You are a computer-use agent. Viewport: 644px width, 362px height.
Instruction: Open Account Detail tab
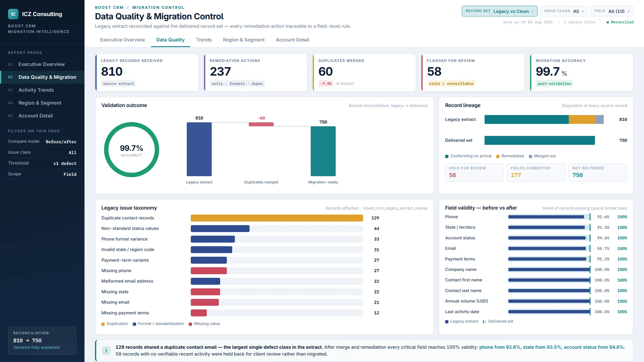pos(292,40)
